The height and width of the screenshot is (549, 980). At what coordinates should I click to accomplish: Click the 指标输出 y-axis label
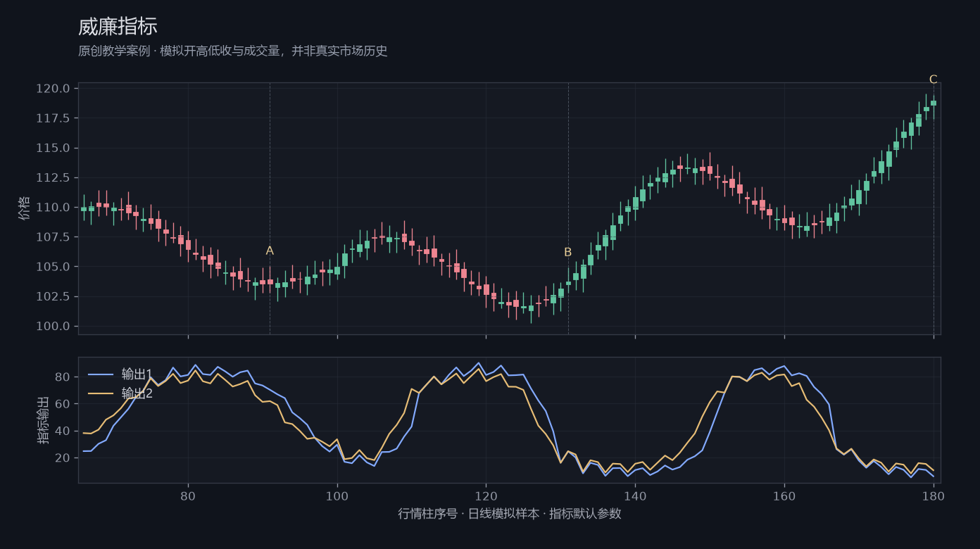tap(43, 420)
